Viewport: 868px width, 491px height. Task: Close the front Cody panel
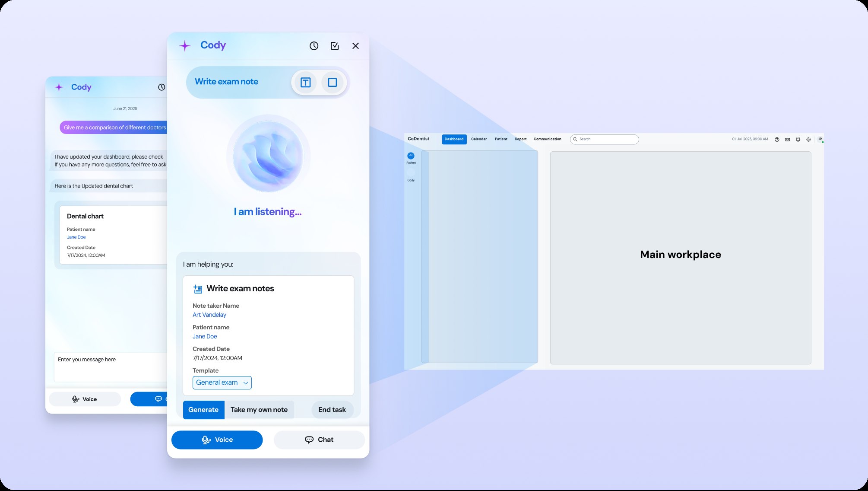coord(355,46)
